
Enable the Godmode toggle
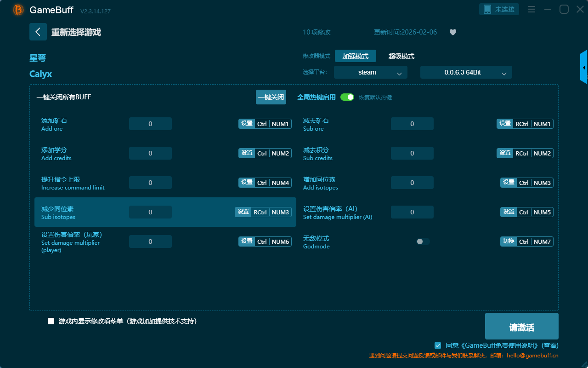423,241
